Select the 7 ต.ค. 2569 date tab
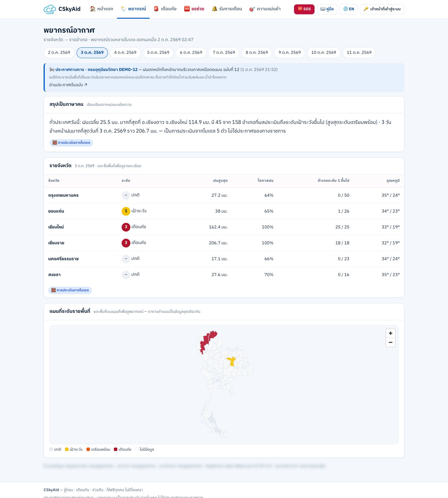Image resolution: width=448 pixels, height=498 pixels. [x=224, y=53]
